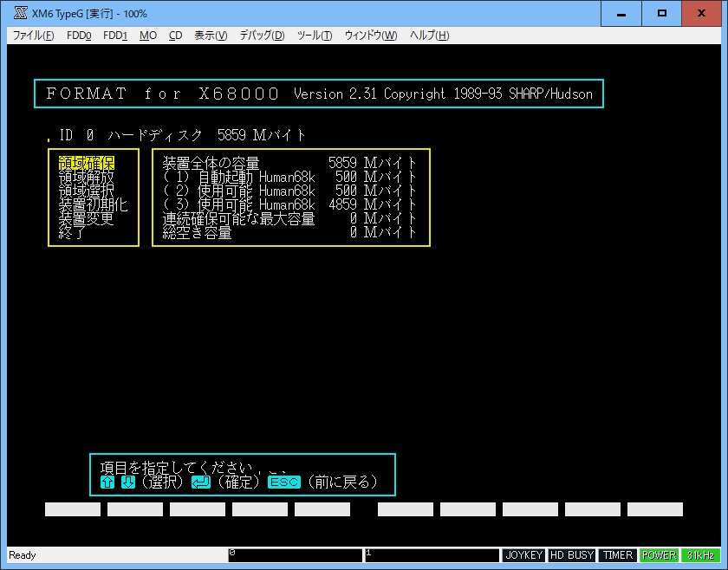Select the highlighted 領域確保 option
Viewport: 728px width, 570px height.
87,163
